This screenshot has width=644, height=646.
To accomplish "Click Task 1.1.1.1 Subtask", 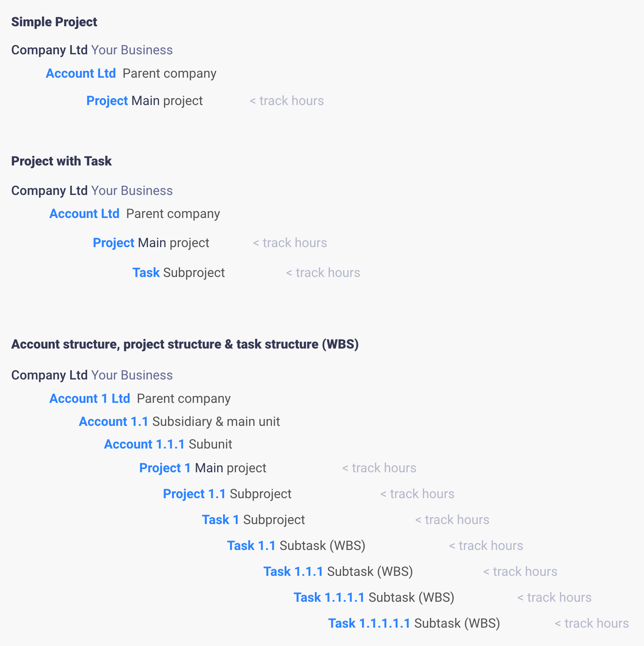I will click(x=329, y=597).
